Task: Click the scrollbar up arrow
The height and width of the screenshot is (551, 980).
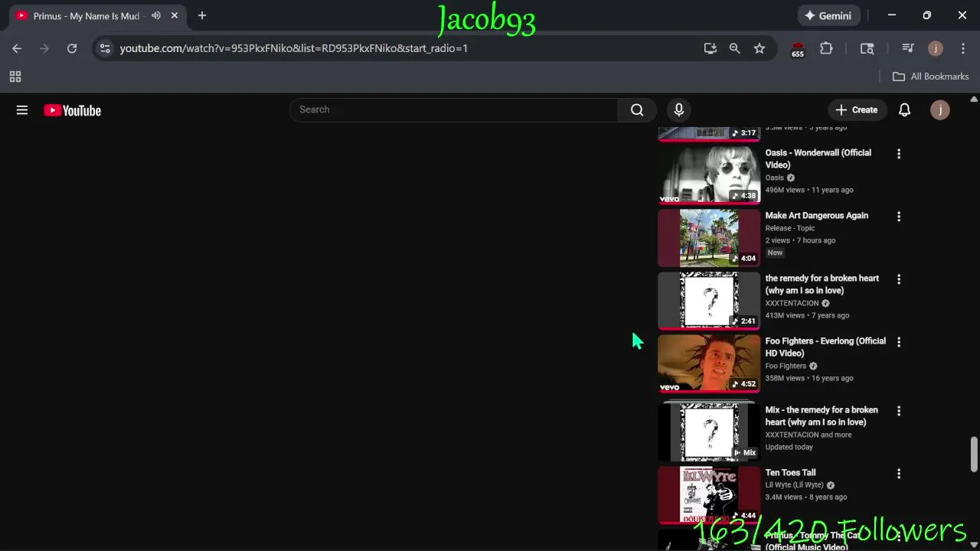Action: click(x=974, y=99)
